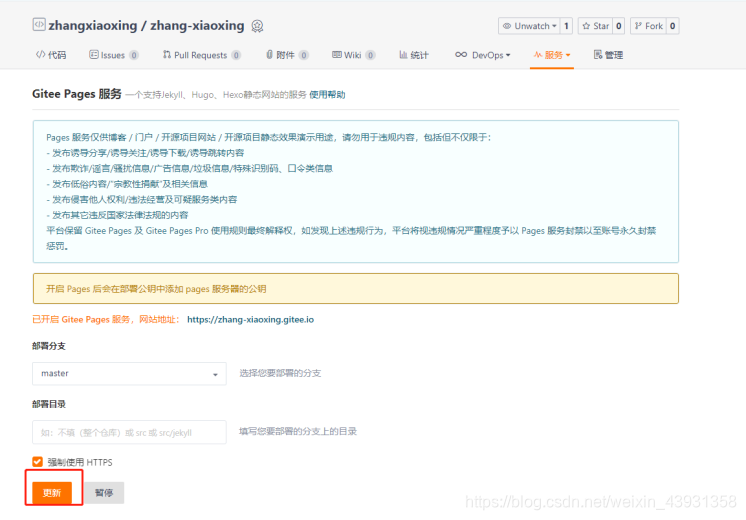Image resolution: width=746 pixels, height=520 pixels.
Task: Click the code brackets icon in 代码 tab
Action: pyautogui.click(x=40, y=54)
